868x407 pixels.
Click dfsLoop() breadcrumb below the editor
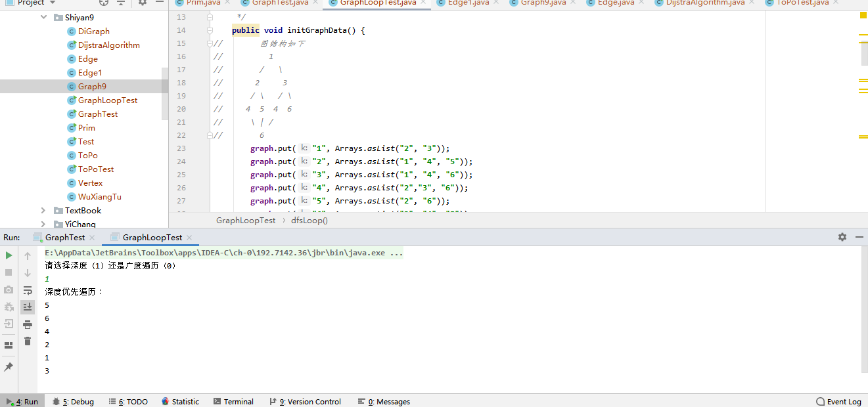tap(309, 221)
